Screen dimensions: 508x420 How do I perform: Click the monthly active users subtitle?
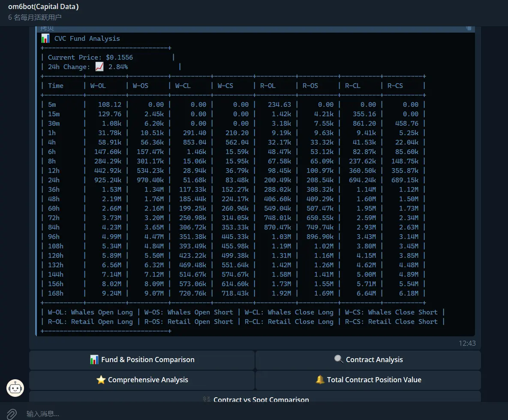tap(35, 18)
